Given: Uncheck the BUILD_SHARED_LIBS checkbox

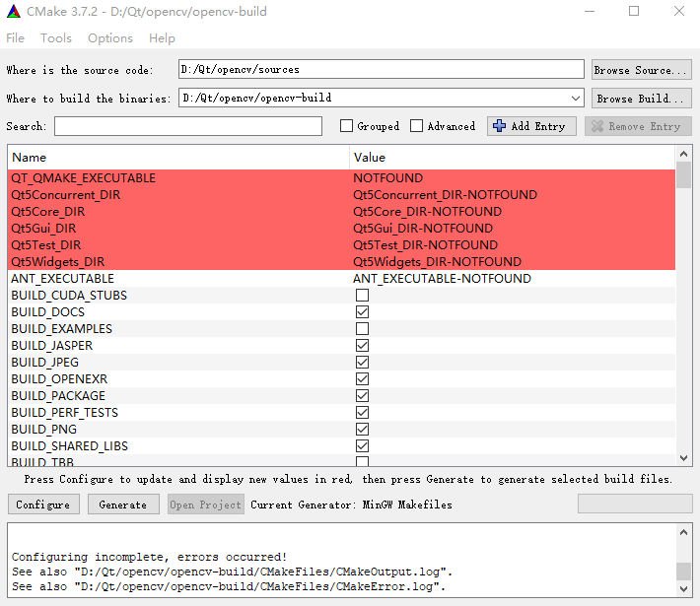Looking at the screenshot, I should [x=362, y=445].
